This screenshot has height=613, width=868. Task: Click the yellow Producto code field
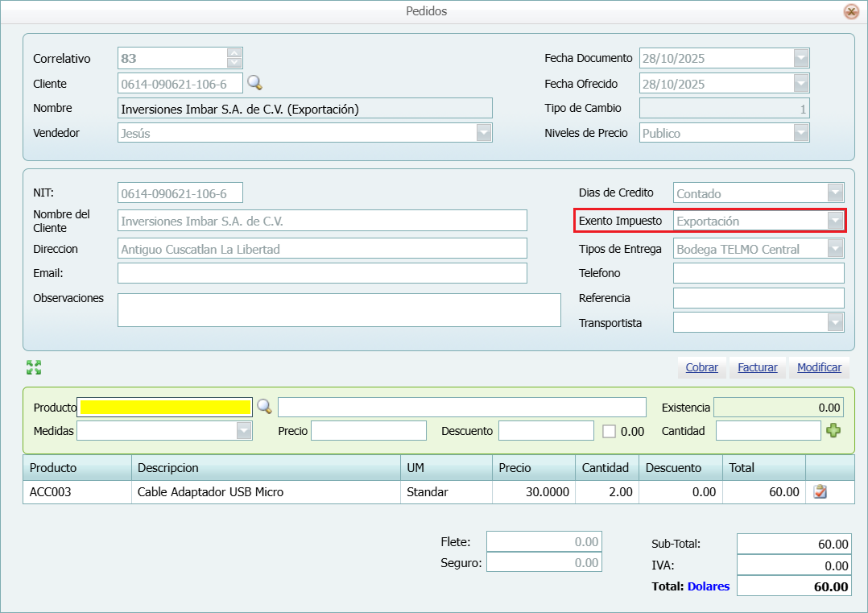pos(165,407)
